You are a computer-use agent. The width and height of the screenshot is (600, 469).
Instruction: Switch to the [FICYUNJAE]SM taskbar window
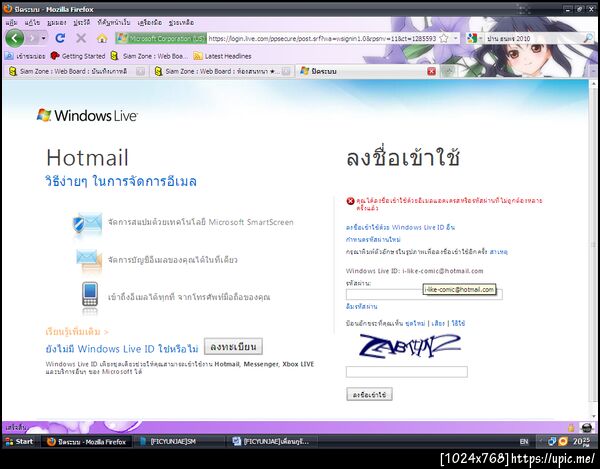point(179,442)
